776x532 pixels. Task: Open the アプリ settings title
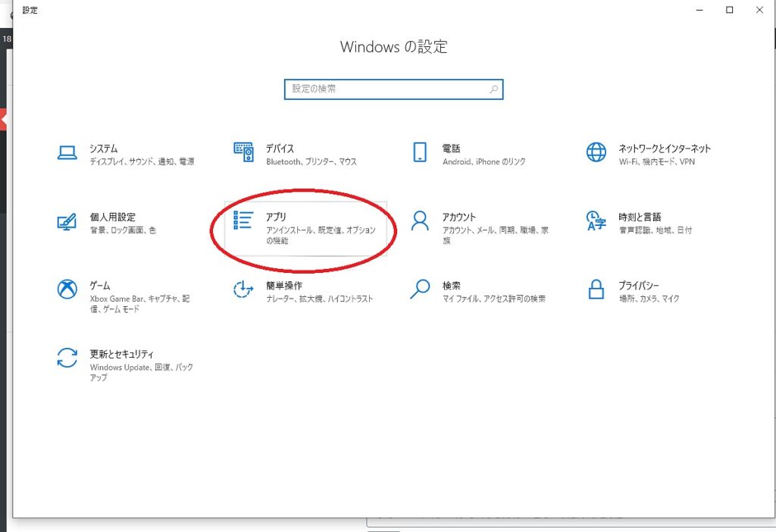click(x=276, y=217)
